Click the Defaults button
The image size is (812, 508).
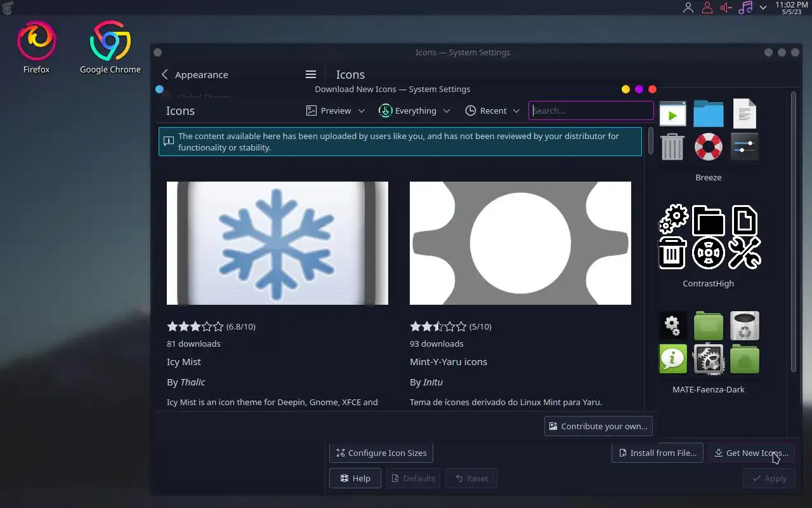[x=412, y=478]
